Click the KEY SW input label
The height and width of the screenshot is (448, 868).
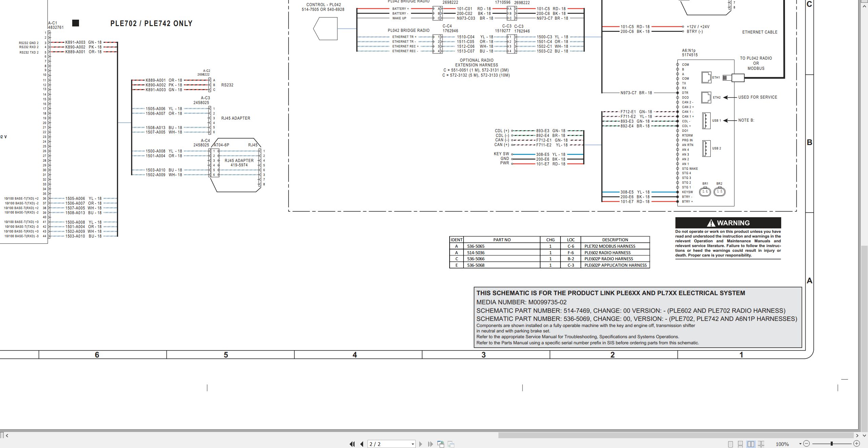501,154
